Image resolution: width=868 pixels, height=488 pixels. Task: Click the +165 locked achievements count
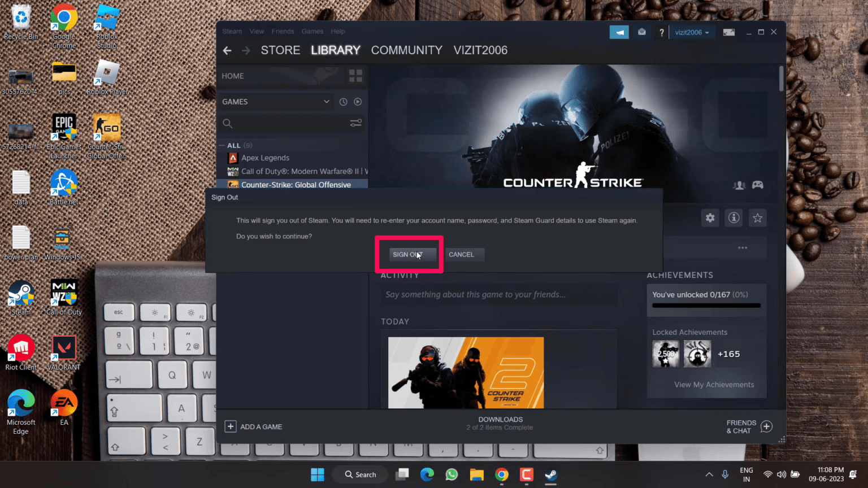728,354
